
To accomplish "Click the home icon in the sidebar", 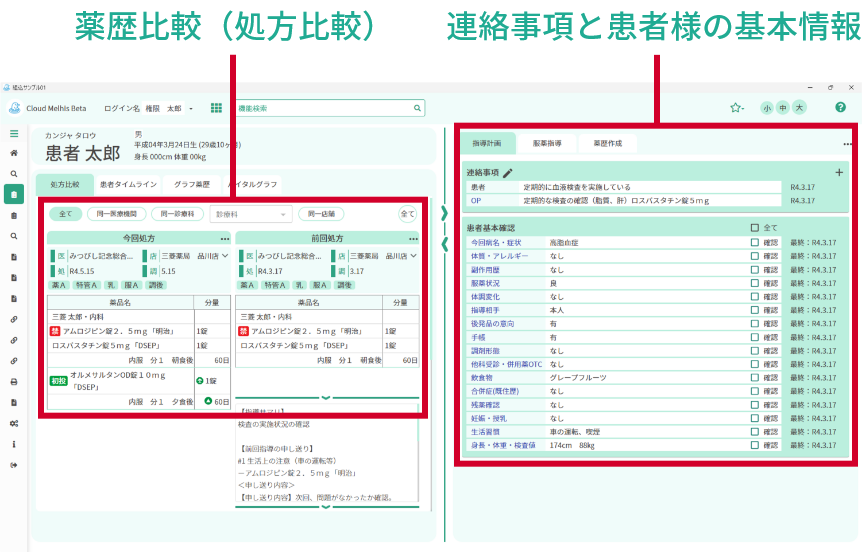I will click(x=14, y=153).
